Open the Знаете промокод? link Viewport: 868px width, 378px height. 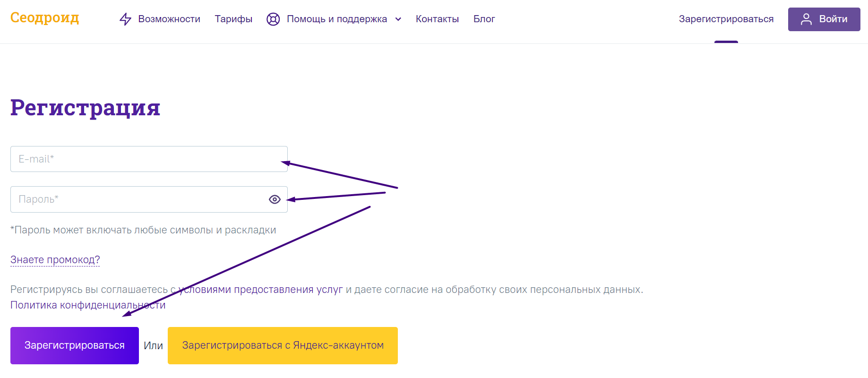click(55, 260)
